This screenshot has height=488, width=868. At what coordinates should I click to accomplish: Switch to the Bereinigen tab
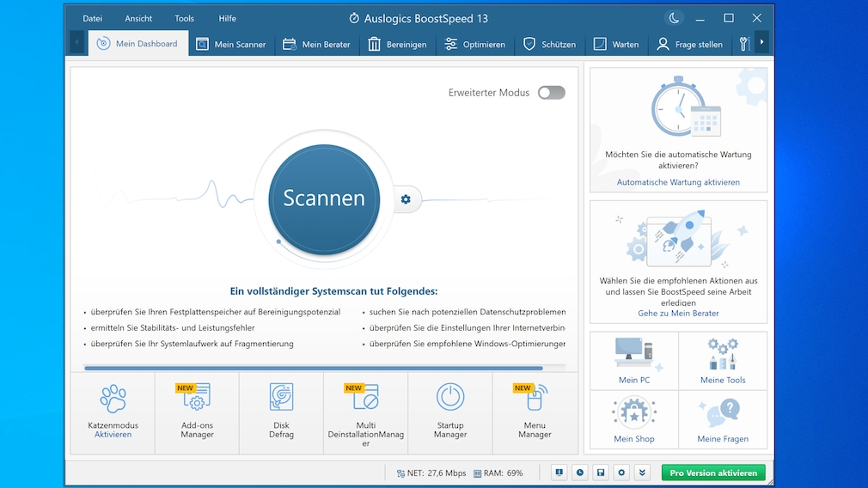[x=397, y=44]
